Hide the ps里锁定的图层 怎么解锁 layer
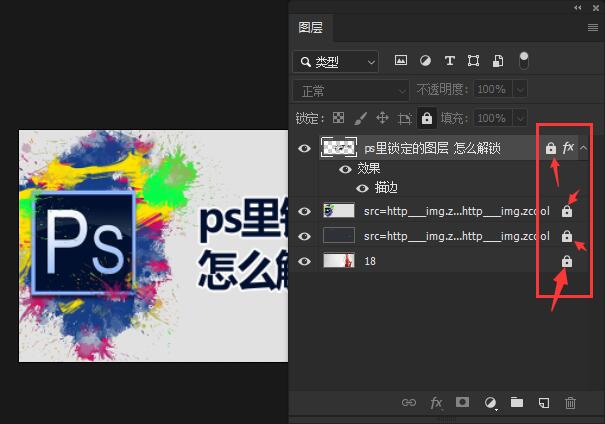This screenshot has height=424, width=605. [x=304, y=148]
